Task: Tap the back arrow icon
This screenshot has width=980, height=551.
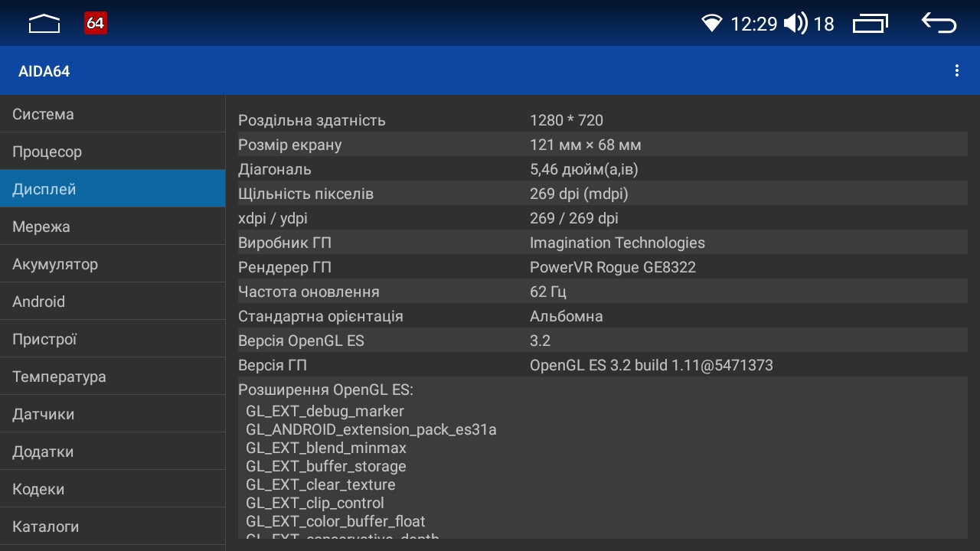Action: (939, 23)
